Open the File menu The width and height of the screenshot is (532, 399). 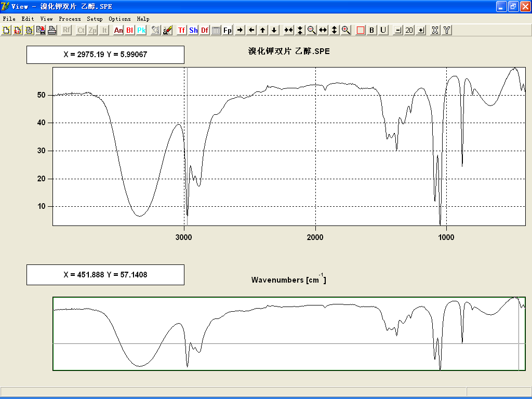9,19
